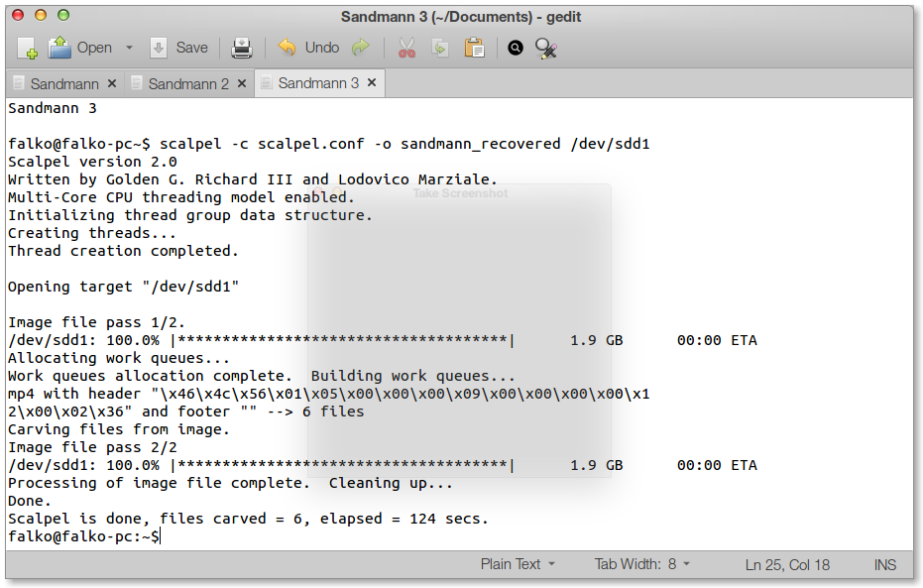Image resolution: width=923 pixels, height=588 pixels.
Task: Expand the recent files arrow beside Open
Action: 129,48
